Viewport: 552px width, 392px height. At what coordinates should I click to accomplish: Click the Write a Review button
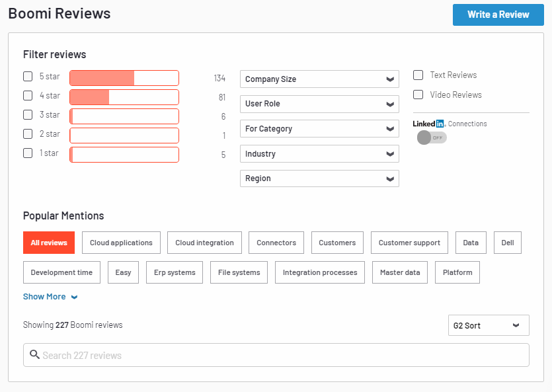click(x=498, y=15)
